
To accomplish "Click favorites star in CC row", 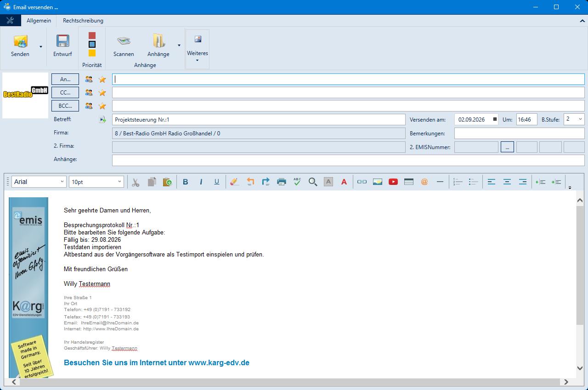I will [x=102, y=93].
